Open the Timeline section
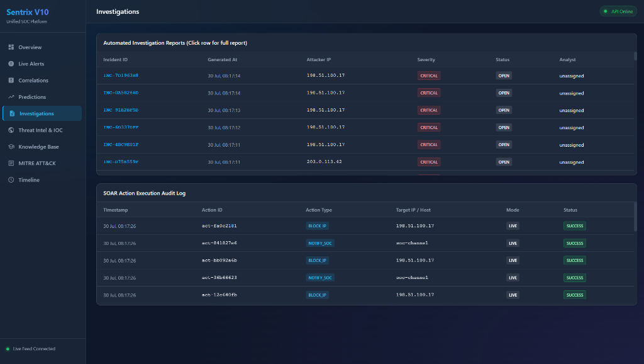Viewport: 644px width, 364px height. pos(42,179)
